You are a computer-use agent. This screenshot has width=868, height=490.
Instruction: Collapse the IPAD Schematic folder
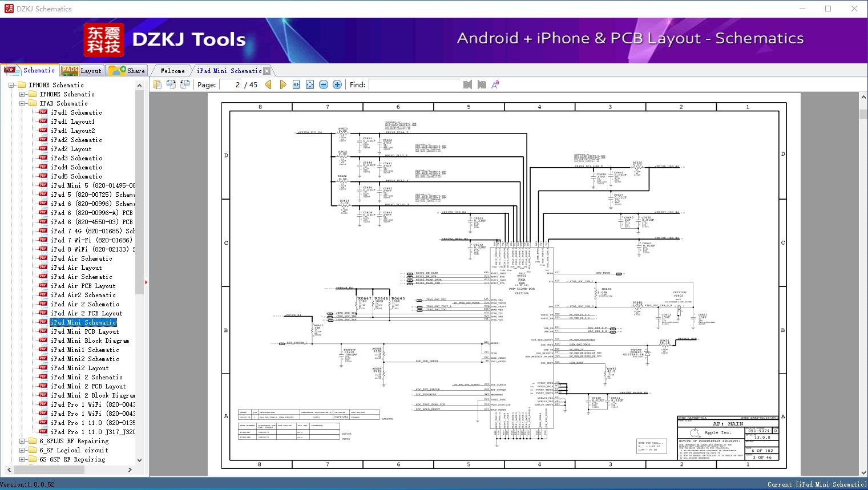click(x=22, y=103)
